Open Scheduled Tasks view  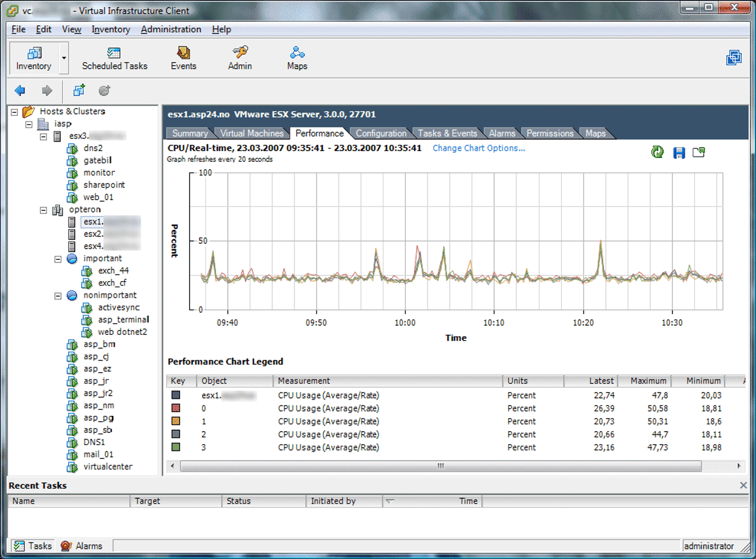(x=115, y=58)
